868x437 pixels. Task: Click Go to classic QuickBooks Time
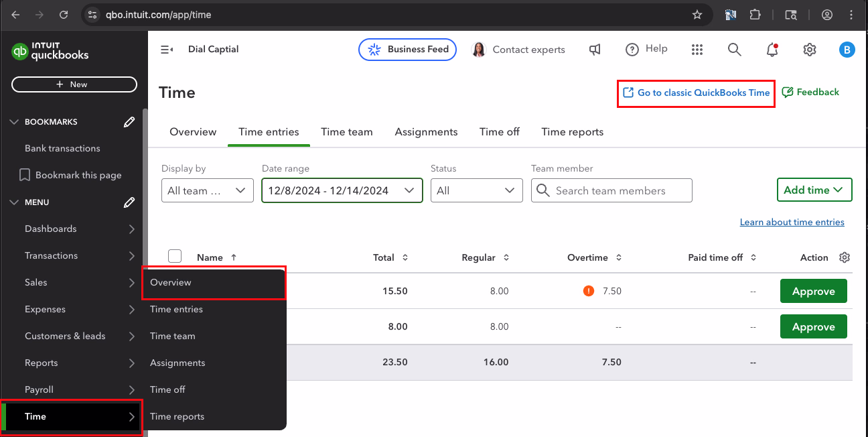coord(696,92)
